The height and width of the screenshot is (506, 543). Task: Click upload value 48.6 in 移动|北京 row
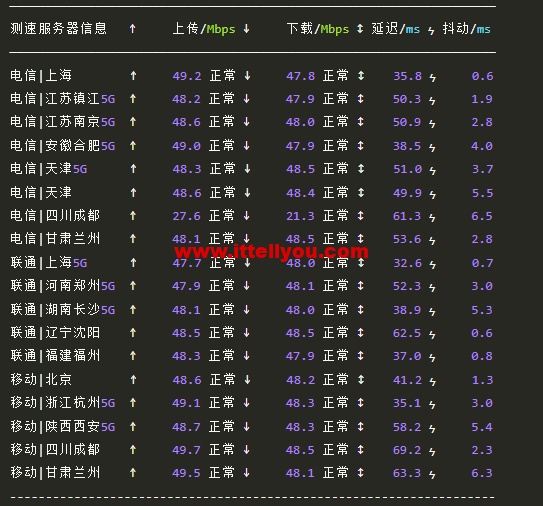187,380
